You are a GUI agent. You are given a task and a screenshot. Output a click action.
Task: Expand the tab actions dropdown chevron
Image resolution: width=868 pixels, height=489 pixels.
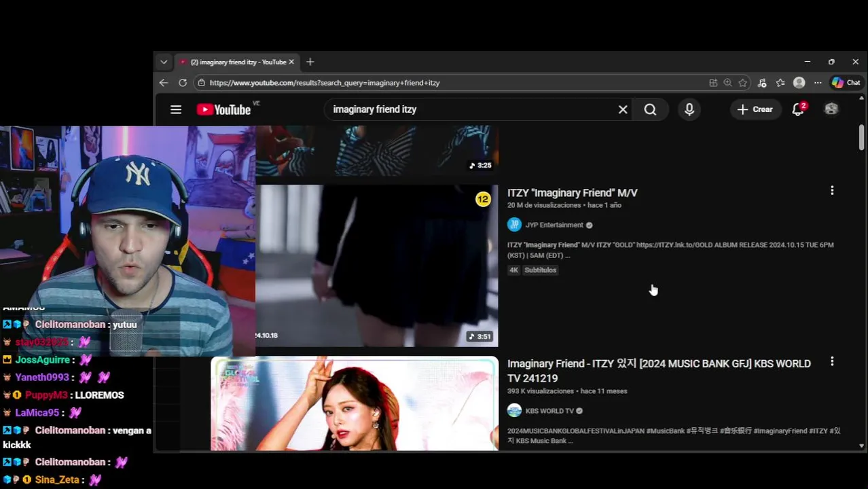tap(164, 62)
